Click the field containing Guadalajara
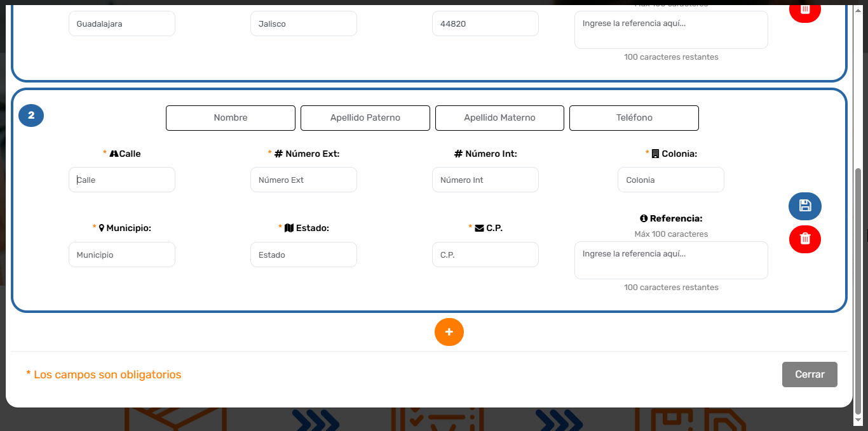This screenshot has width=868, height=431. [x=122, y=23]
